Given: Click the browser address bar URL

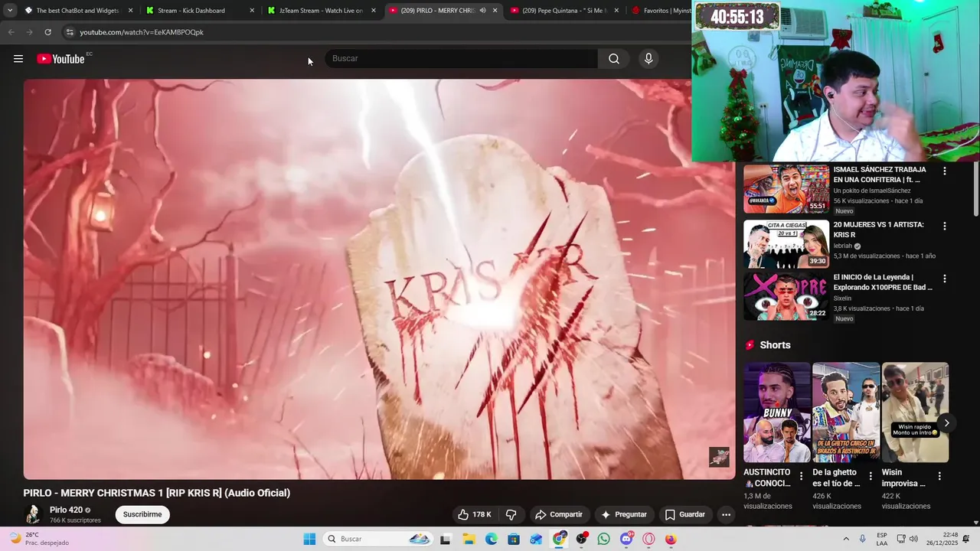Looking at the screenshot, I should pos(142,32).
